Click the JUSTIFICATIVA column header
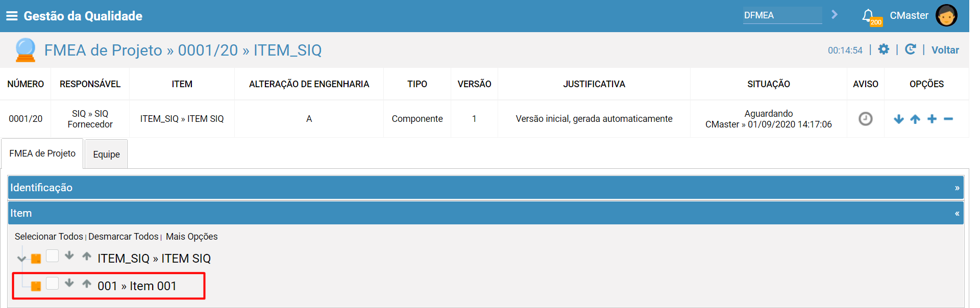 coord(594,84)
